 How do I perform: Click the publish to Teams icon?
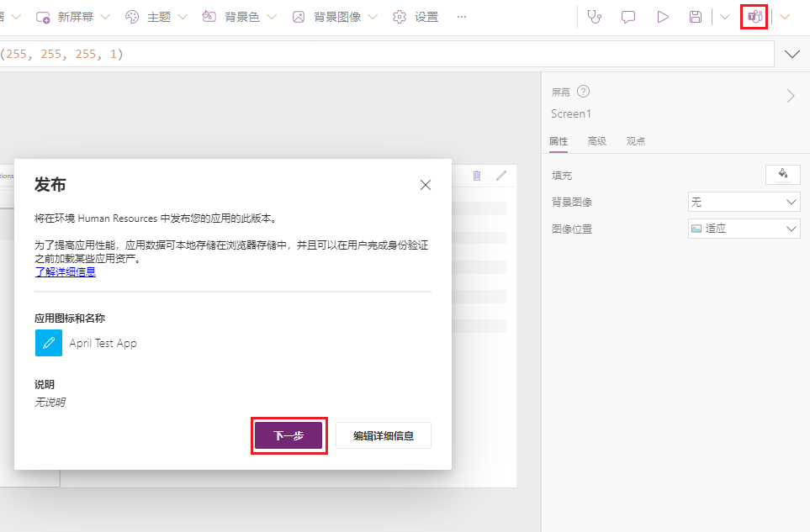pyautogui.click(x=754, y=17)
